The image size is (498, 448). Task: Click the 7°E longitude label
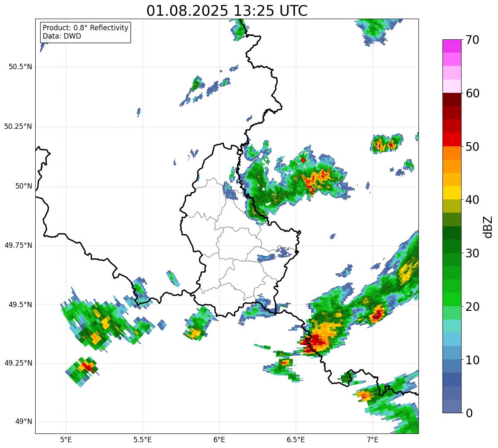click(372, 440)
